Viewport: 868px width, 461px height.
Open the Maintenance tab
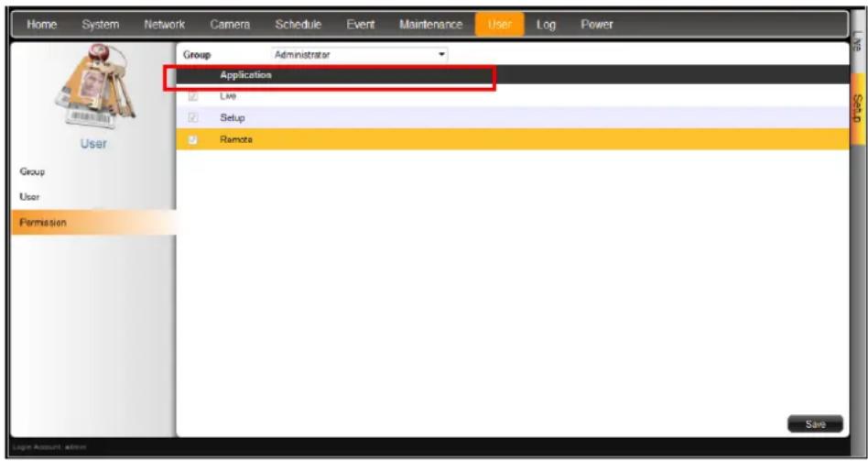click(x=430, y=25)
